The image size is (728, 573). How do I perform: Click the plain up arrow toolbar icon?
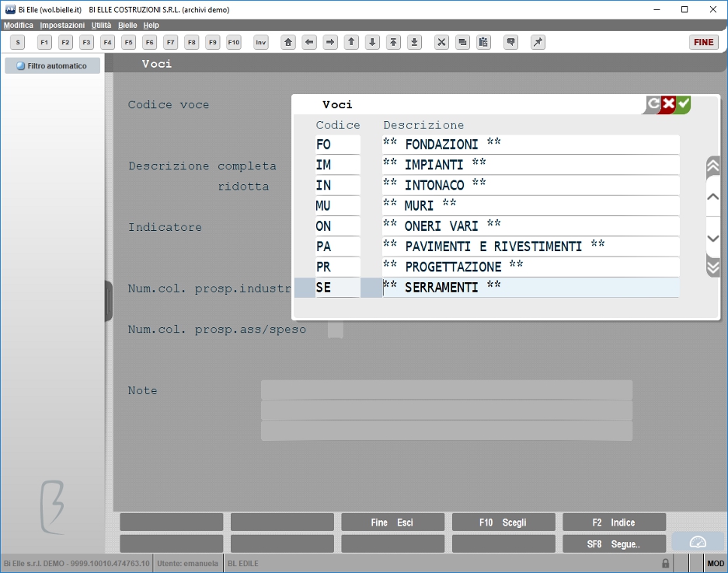(x=351, y=42)
